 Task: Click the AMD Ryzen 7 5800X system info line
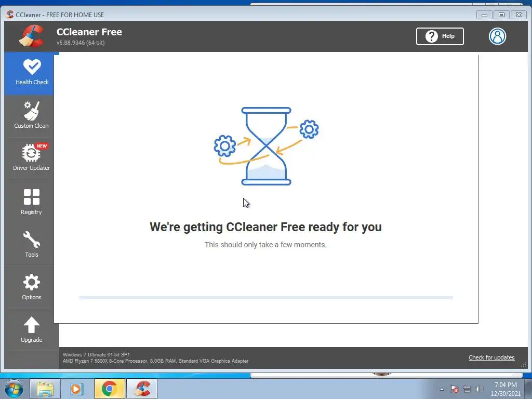tap(155, 361)
